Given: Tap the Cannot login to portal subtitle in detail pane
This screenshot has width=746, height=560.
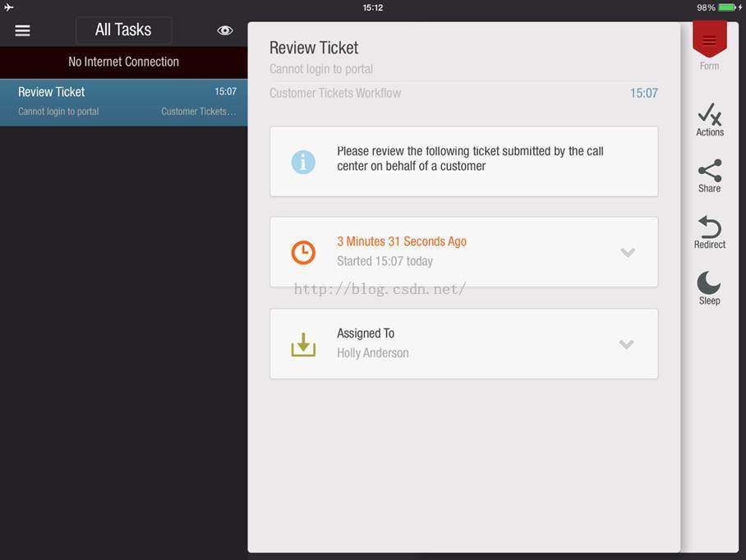Looking at the screenshot, I should point(321,70).
